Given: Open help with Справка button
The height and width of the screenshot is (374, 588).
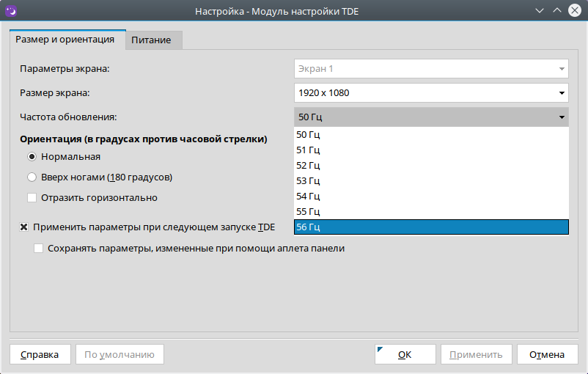Looking at the screenshot, I should 40,354.
